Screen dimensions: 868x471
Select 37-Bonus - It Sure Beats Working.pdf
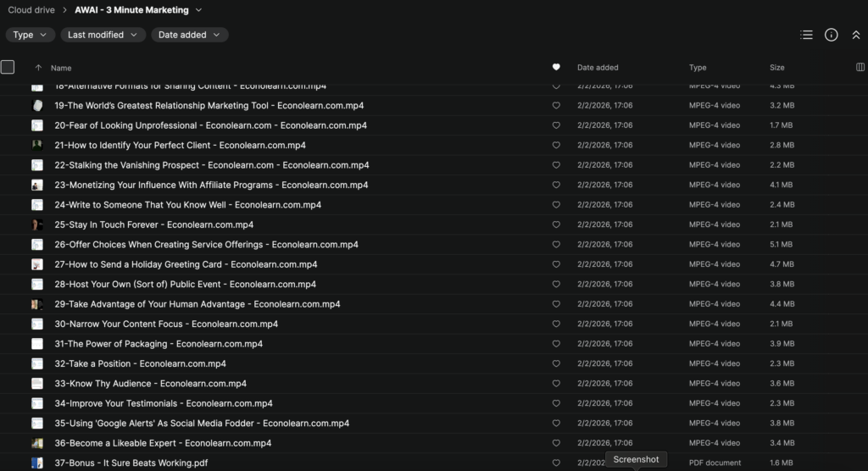coord(131,463)
